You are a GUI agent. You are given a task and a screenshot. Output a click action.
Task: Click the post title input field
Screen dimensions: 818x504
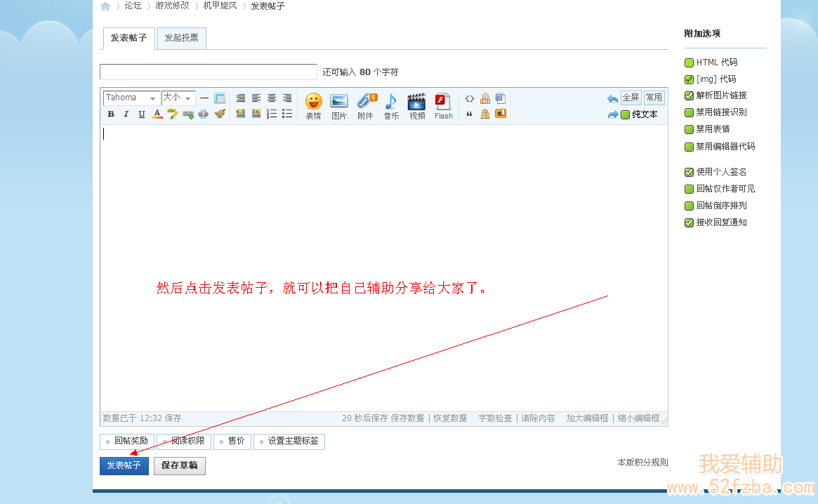click(x=208, y=72)
